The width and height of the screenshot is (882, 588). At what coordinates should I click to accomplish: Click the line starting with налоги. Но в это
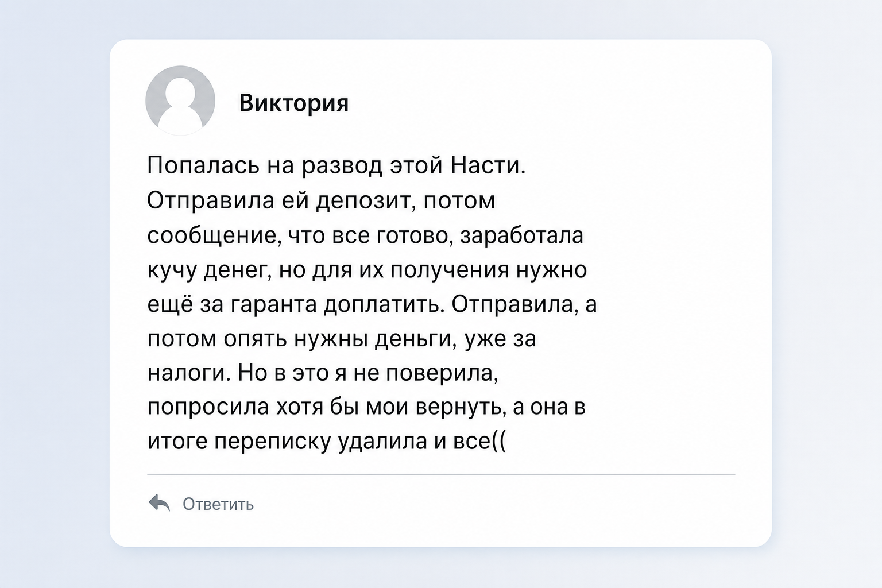click(323, 373)
